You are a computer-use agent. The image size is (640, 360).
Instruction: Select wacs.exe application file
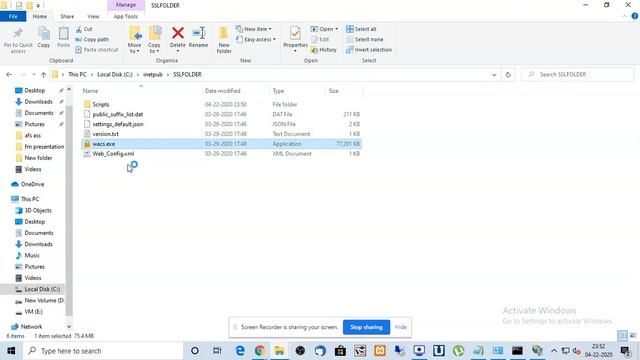(x=222, y=144)
